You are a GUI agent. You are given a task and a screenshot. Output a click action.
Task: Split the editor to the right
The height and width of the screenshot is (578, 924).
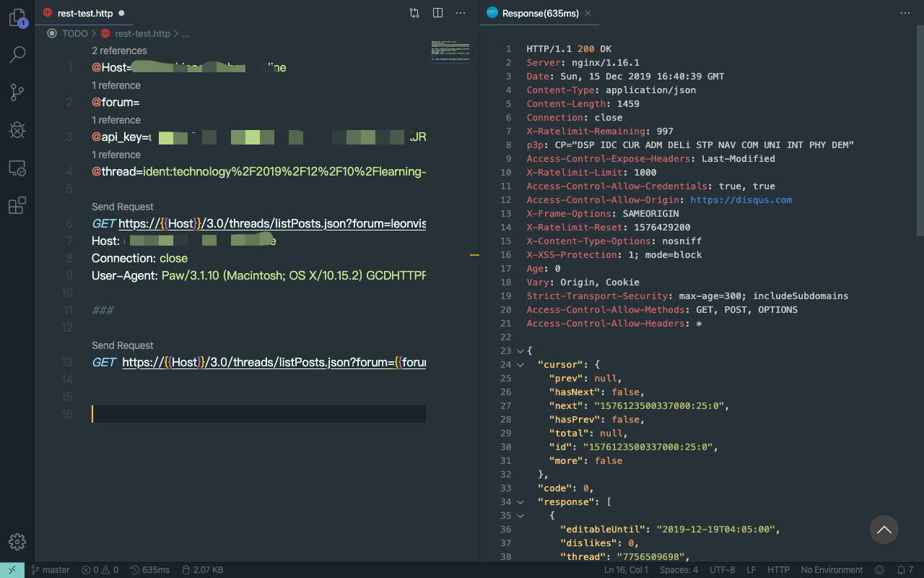pyautogui.click(x=437, y=13)
